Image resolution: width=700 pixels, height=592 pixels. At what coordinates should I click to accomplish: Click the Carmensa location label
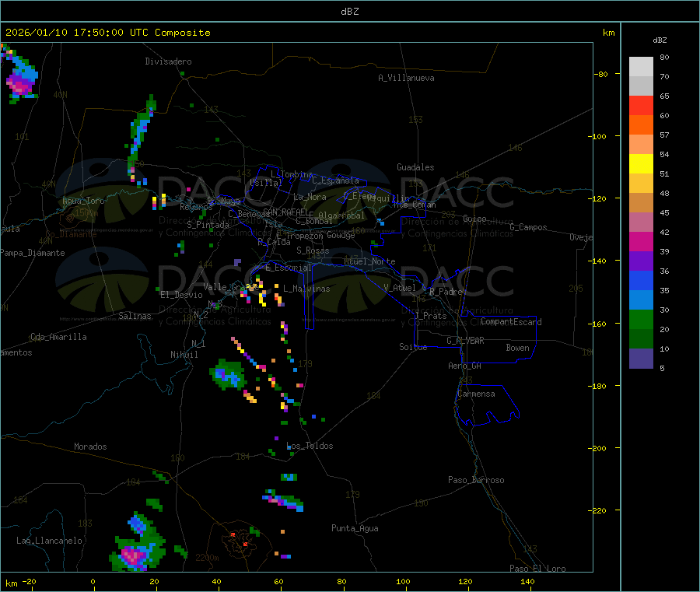tap(476, 394)
